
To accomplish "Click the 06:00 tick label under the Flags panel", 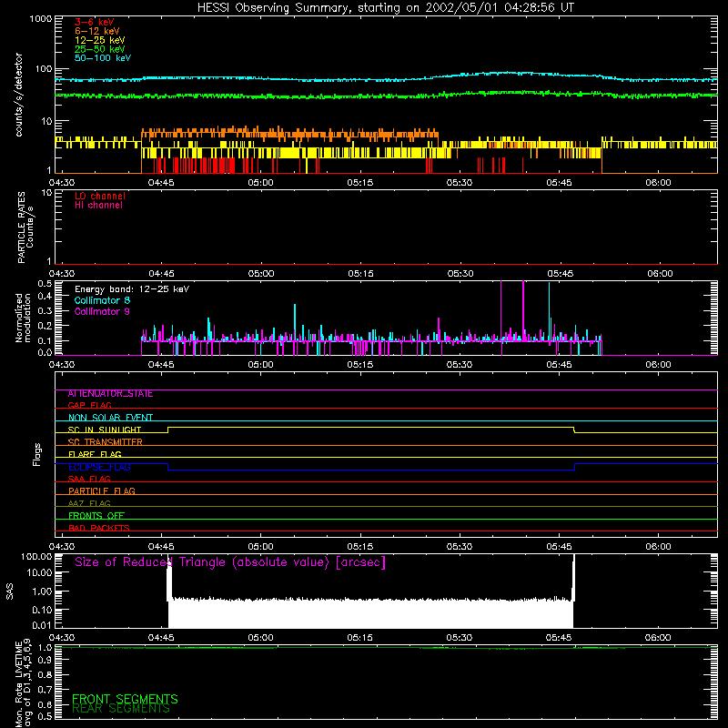I will point(658,547).
